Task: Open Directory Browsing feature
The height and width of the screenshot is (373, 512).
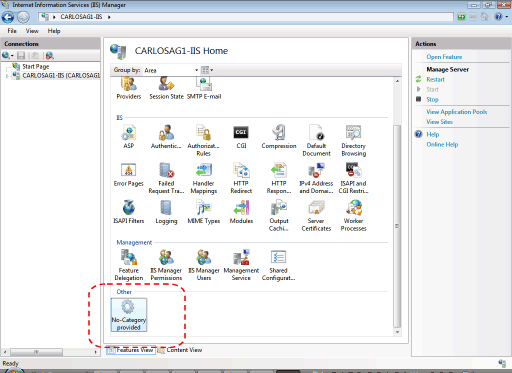Action: pos(354,140)
